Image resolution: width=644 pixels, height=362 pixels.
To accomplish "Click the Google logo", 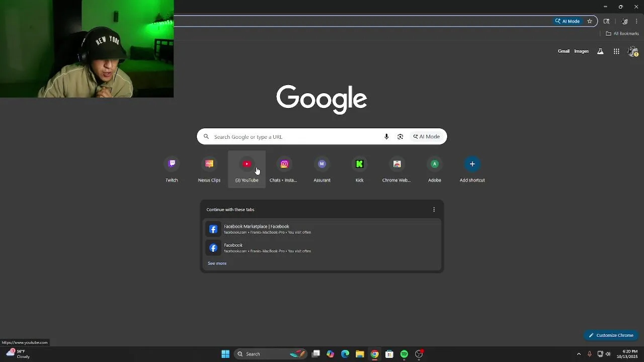I will (321, 99).
